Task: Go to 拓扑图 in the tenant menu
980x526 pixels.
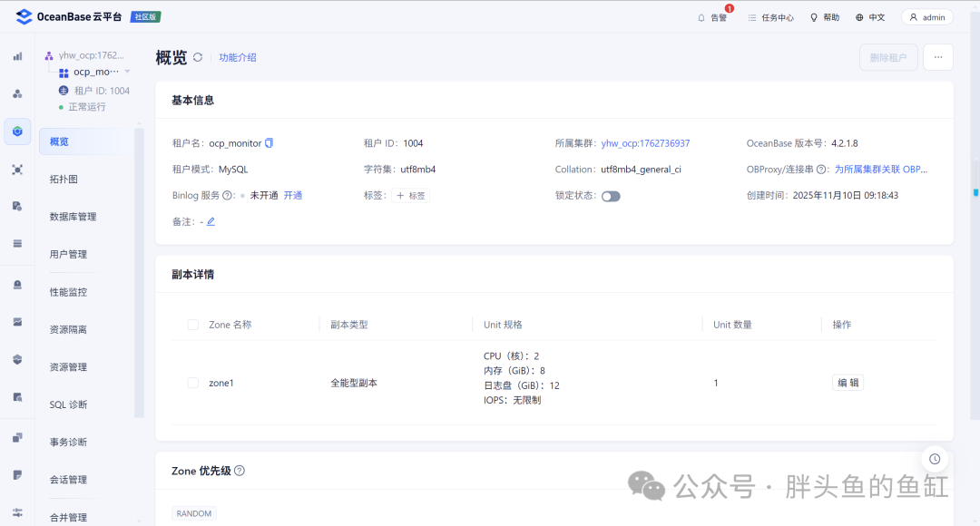Action: [x=64, y=180]
